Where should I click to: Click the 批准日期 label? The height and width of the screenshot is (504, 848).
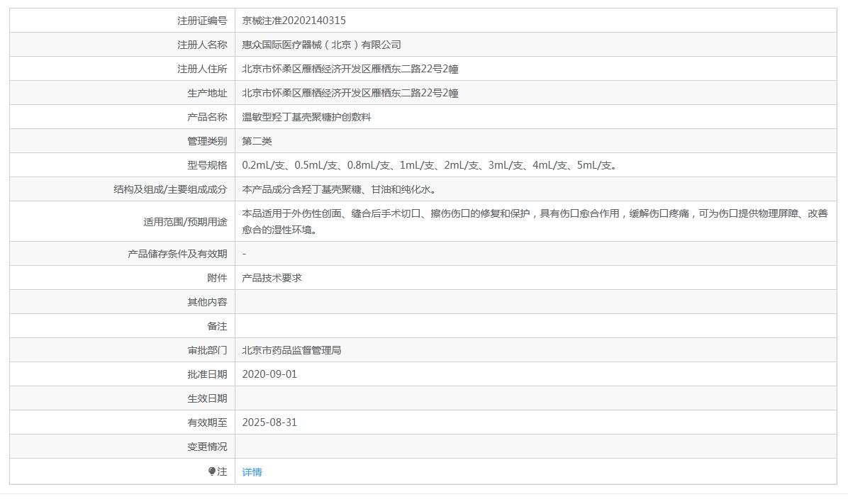click(x=207, y=374)
